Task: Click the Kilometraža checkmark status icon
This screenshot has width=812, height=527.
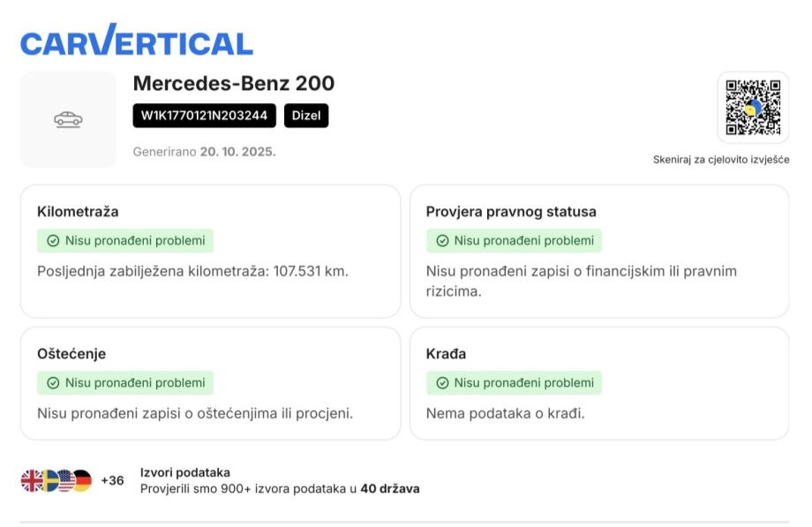Action: [x=53, y=241]
